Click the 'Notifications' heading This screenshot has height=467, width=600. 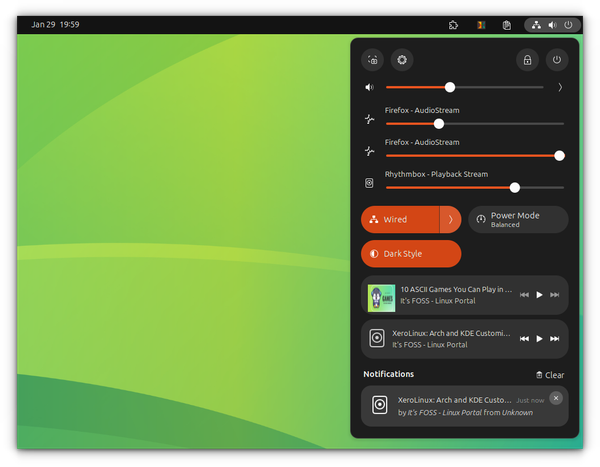tap(388, 374)
